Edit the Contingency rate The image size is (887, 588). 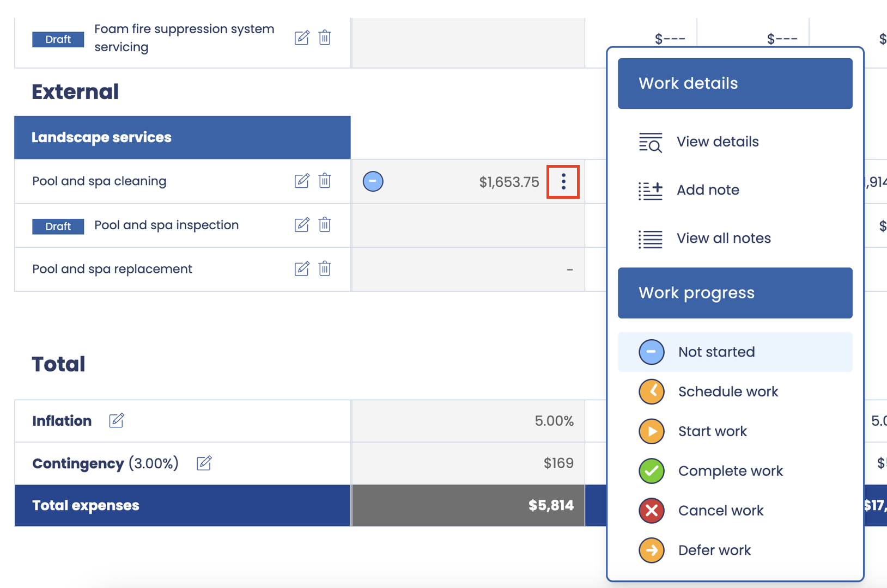204,463
